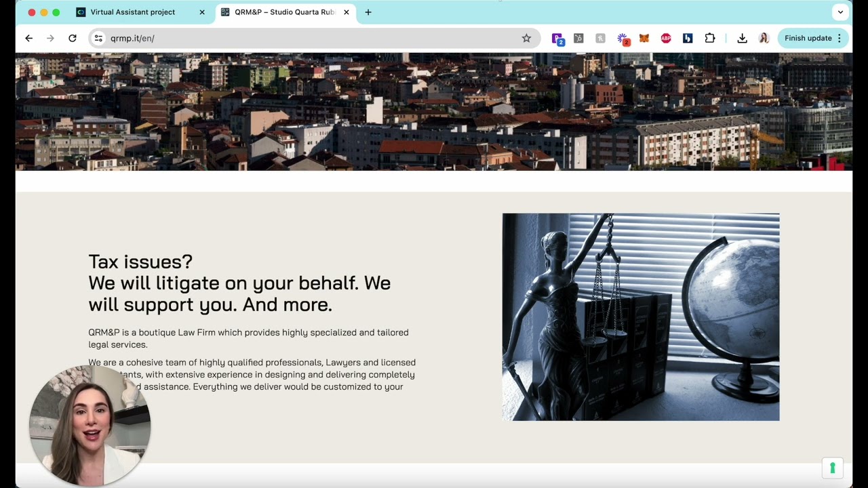
Task: View site information icon in address bar
Action: pyautogui.click(x=98, y=39)
